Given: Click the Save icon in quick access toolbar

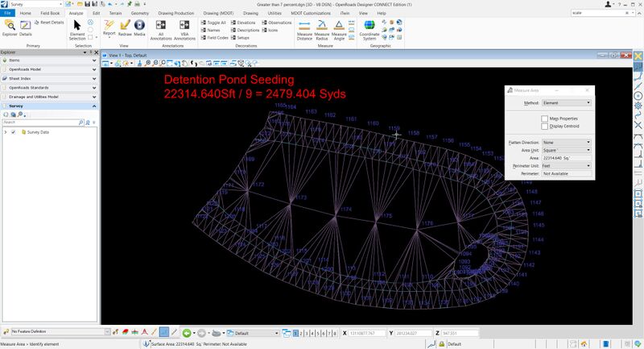Looking at the screenshot, I should click(87, 4).
